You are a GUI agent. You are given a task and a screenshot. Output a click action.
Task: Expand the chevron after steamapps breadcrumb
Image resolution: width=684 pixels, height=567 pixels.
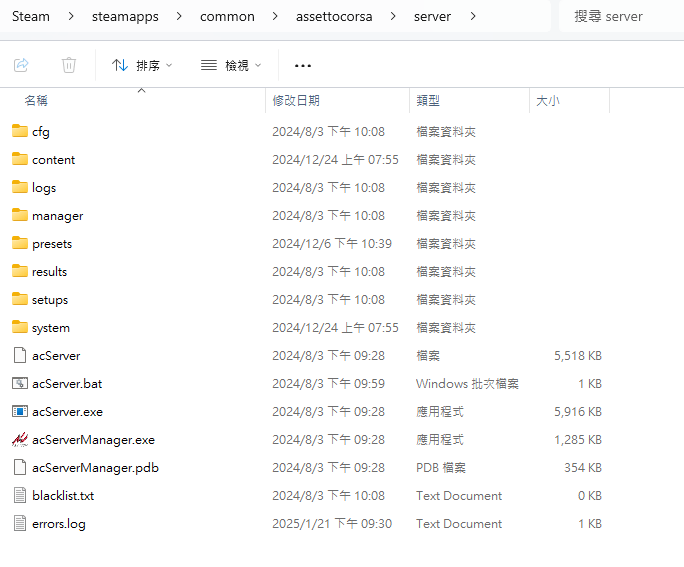[179, 17]
